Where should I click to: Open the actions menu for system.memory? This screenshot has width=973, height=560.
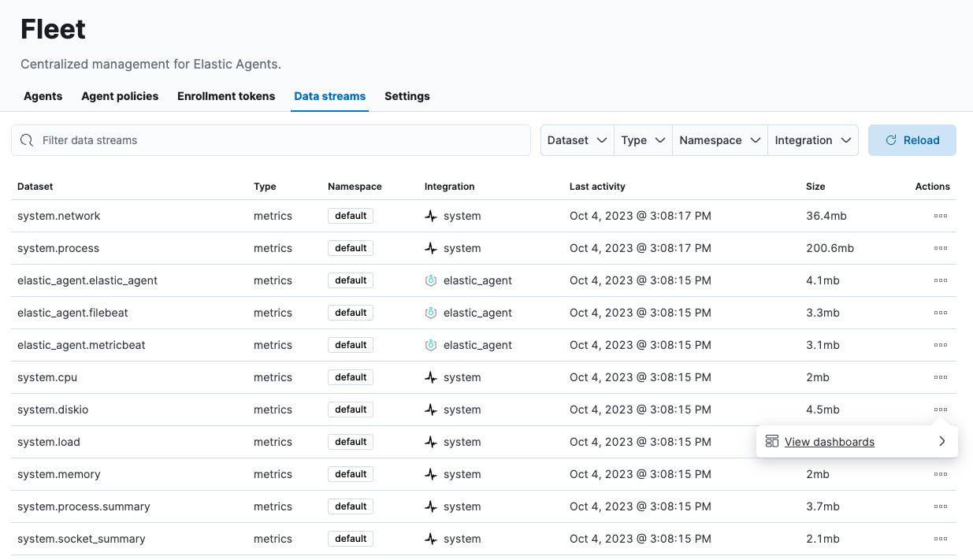click(940, 473)
